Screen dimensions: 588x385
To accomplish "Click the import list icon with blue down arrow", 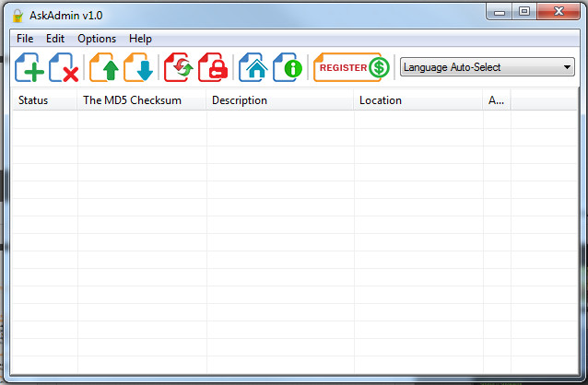I will tap(138, 67).
